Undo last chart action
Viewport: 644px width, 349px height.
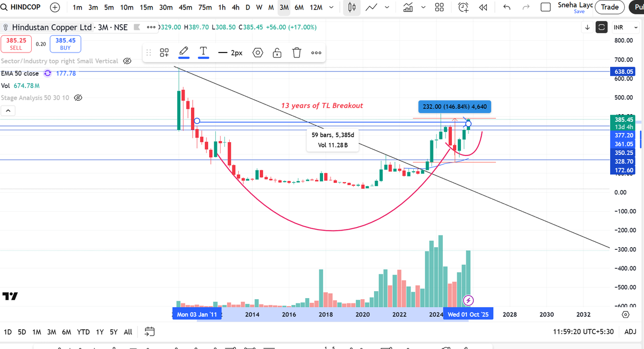tap(507, 8)
